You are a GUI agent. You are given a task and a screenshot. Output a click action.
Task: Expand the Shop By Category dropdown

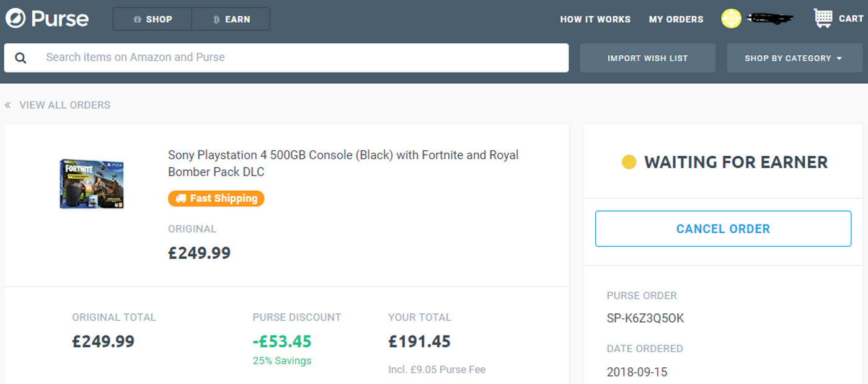pos(794,58)
